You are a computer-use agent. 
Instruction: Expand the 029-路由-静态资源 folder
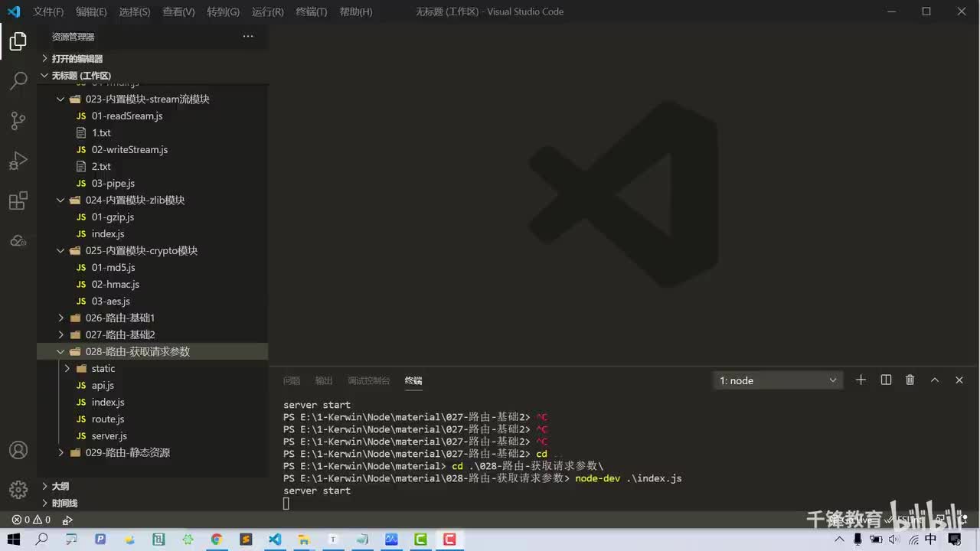pyautogui.click(x=152, y=452)
